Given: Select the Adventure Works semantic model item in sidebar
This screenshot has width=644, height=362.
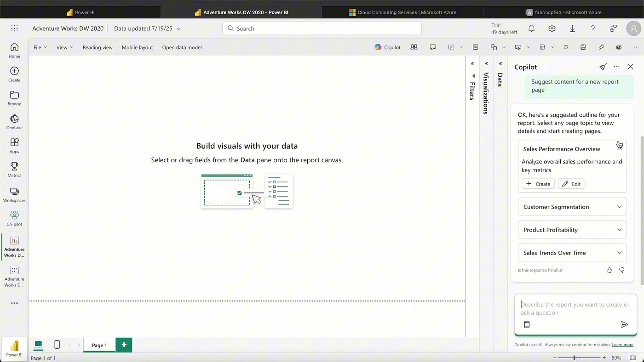Looking at the screenshot, I should point(14,276).
